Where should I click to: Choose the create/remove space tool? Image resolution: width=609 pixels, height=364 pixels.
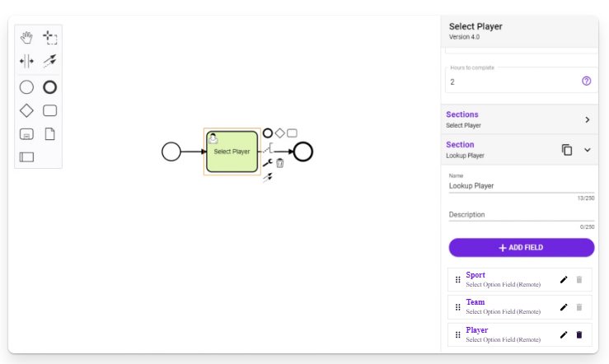(26, 61)
